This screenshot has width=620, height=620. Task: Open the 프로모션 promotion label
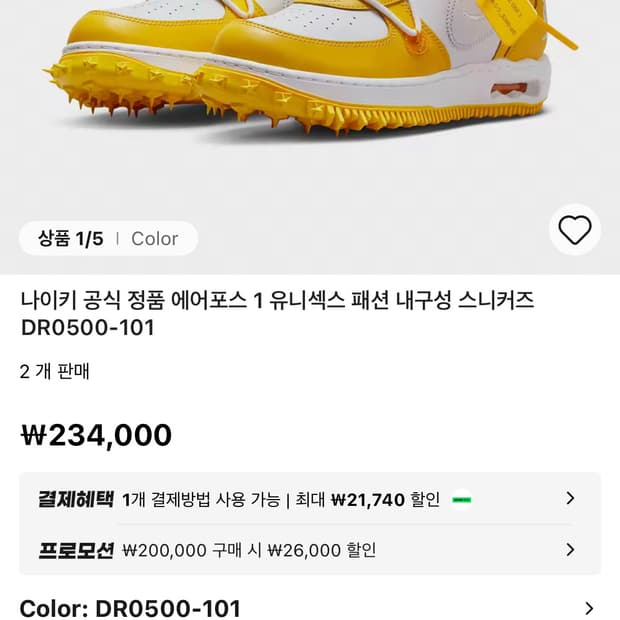pyautogui.click(x=76, y=550)
